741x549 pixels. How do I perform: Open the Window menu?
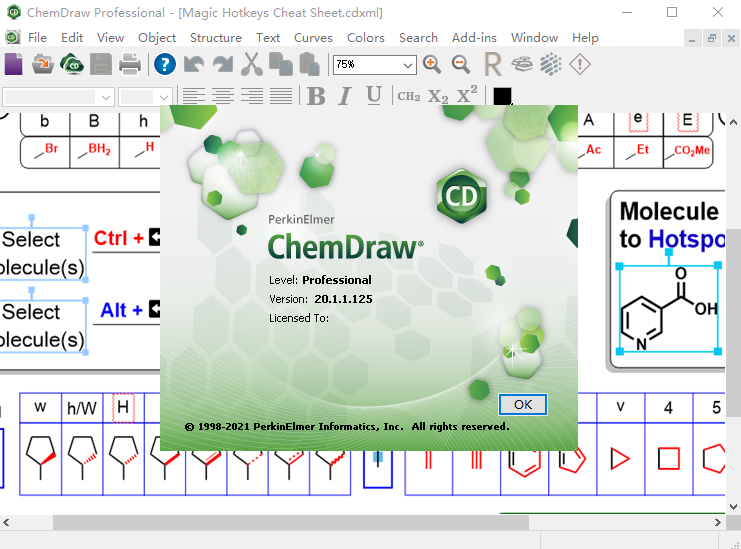pos(534,38)
